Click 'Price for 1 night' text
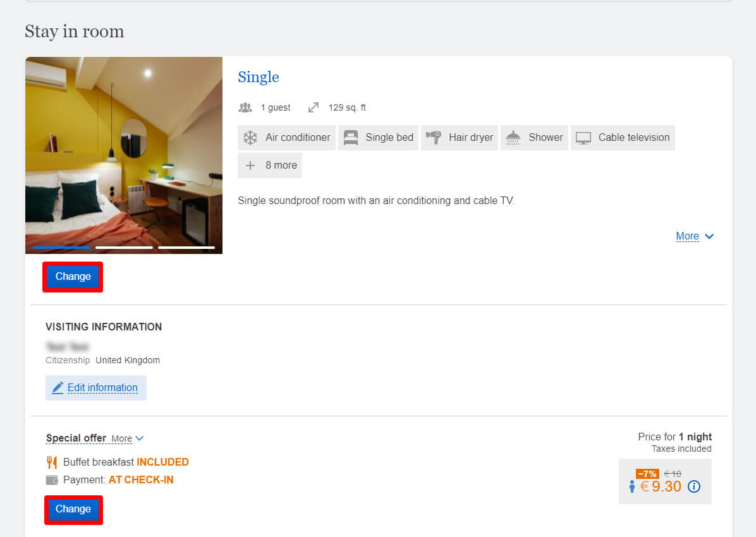756x537 pixels. pos(674,437)
